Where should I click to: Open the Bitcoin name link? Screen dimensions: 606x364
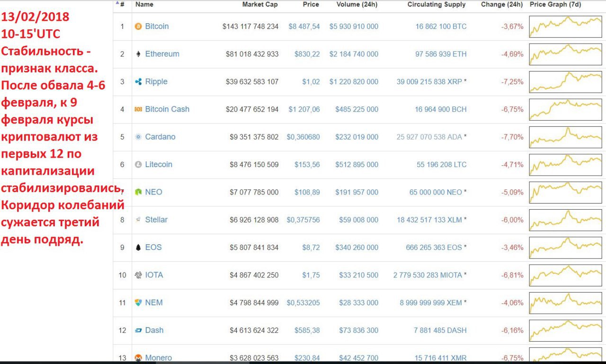[157, 27]
